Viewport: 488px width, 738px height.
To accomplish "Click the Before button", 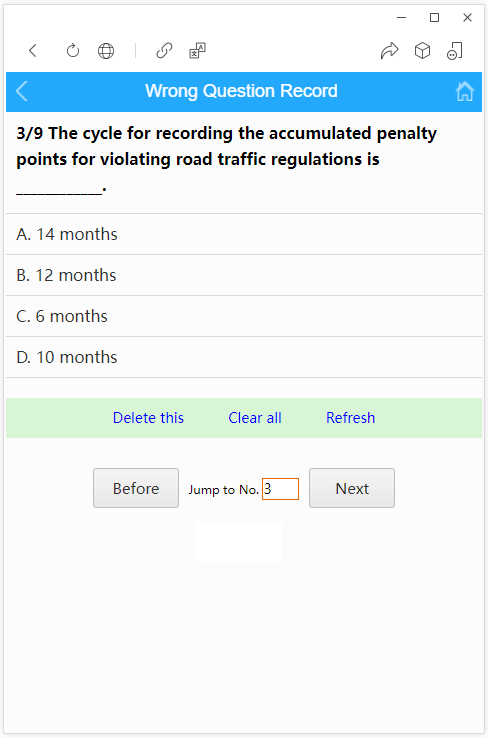I will coord(136,488).
